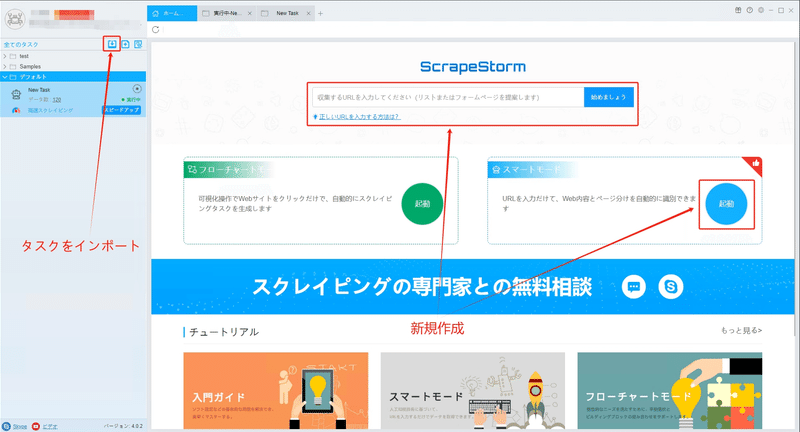Open the フローチャートモード tutorial thumbnail
The width and height of the screenshot is (800, 432).
click(669, 390)
